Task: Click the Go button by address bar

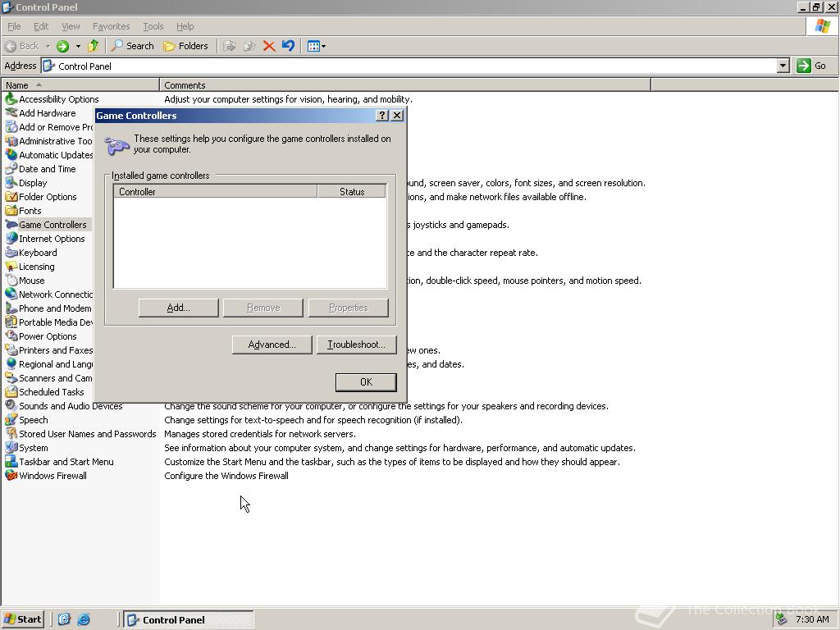Action: (811, 66)
